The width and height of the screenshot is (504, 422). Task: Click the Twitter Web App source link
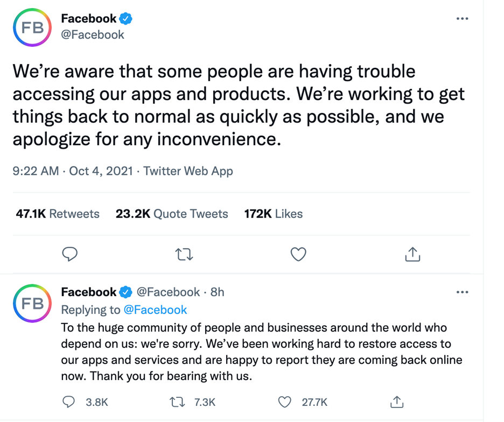pos(188,171)
